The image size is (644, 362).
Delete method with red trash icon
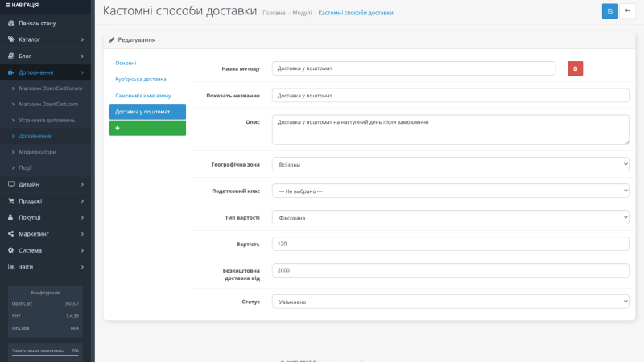click(x=575, y=68)
